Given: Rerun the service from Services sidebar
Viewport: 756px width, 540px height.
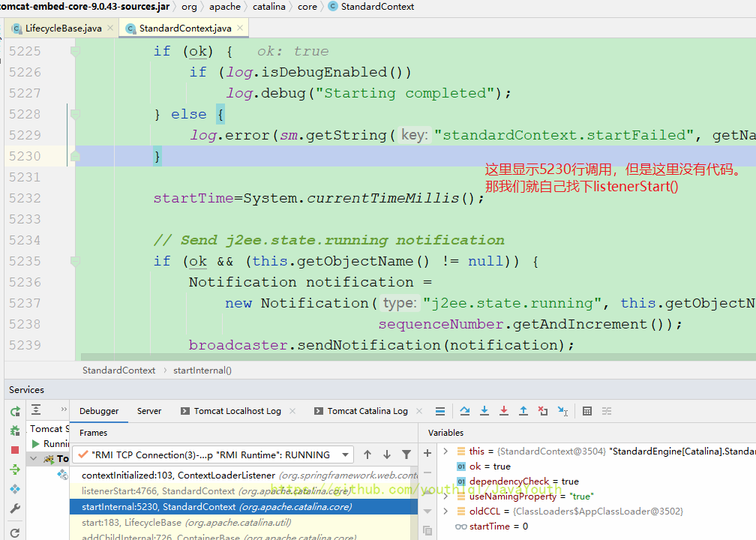Looking at the screenshot, I should click(15, 411).
